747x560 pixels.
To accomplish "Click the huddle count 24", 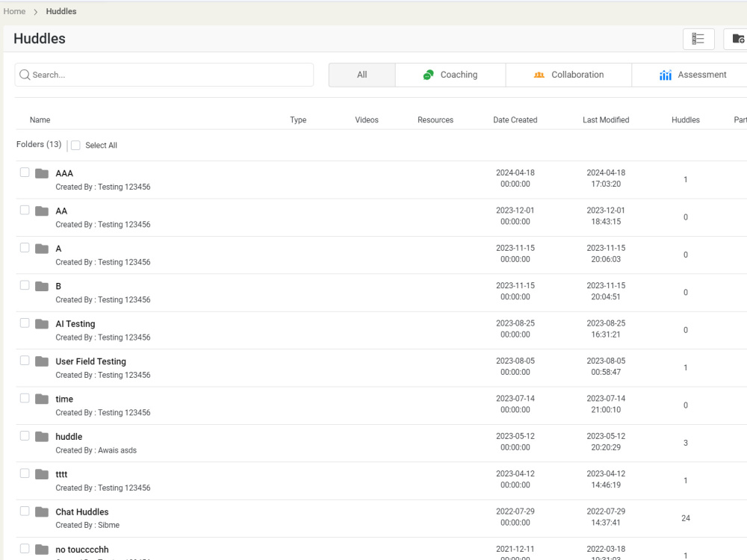I will pyautogui.click(x=686, y=518).
